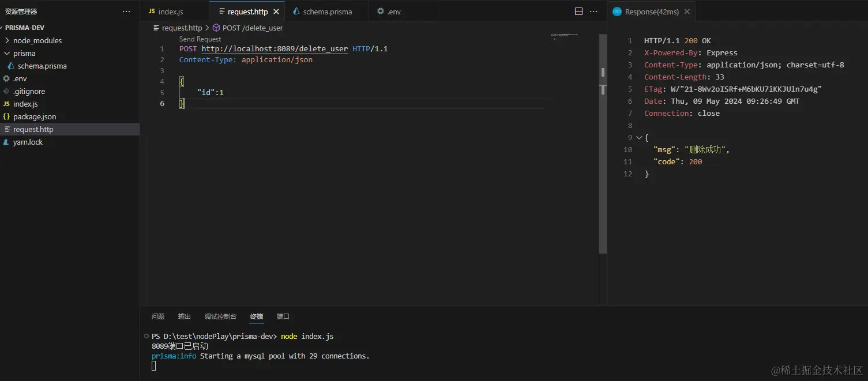The image size is (868, 381).
Task: Switch to the schema.prisma editor tab
Action: pyautogui.click(x=327, y=12)
